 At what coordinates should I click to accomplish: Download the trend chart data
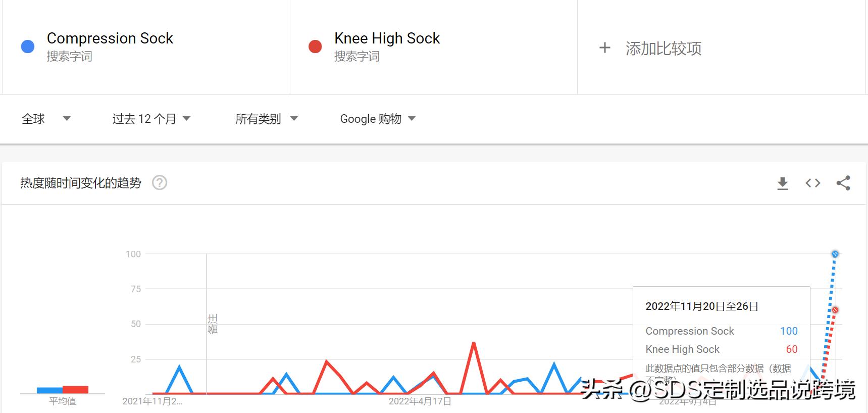[782, 183]
